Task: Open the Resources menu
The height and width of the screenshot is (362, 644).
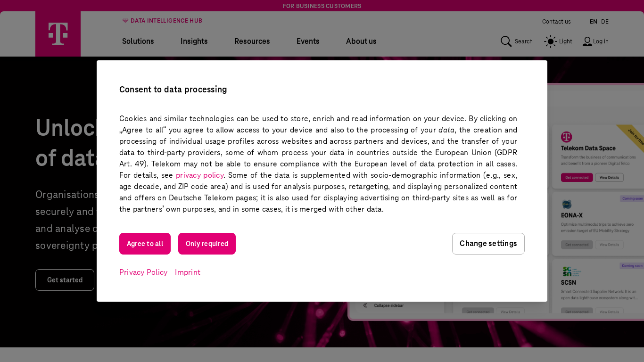Action: click(252, 41)
